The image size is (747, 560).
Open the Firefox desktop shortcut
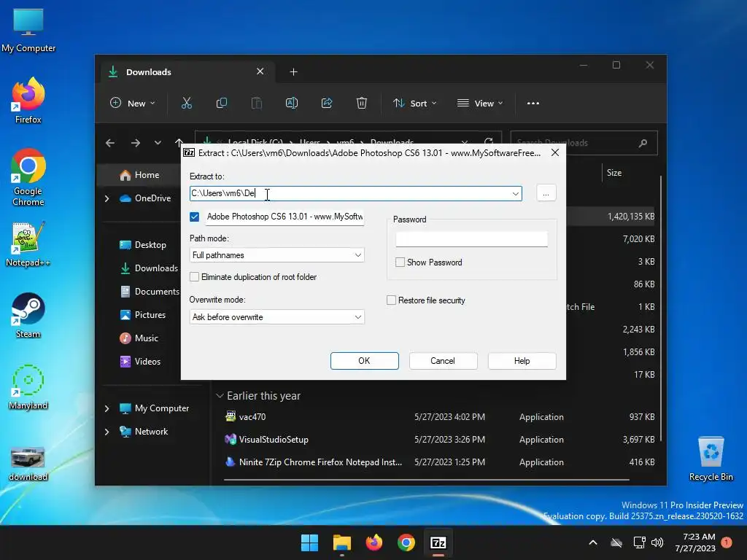click(x=28, y=101)
